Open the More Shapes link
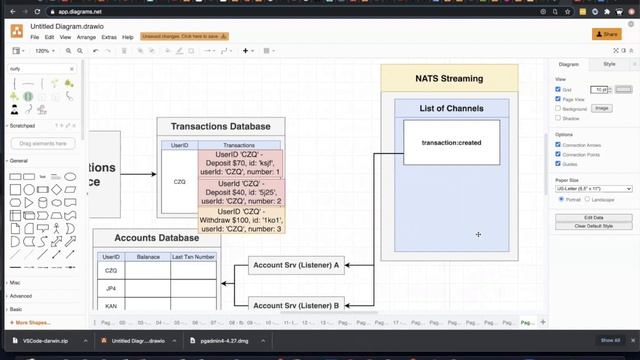 [x=30, y=322]
